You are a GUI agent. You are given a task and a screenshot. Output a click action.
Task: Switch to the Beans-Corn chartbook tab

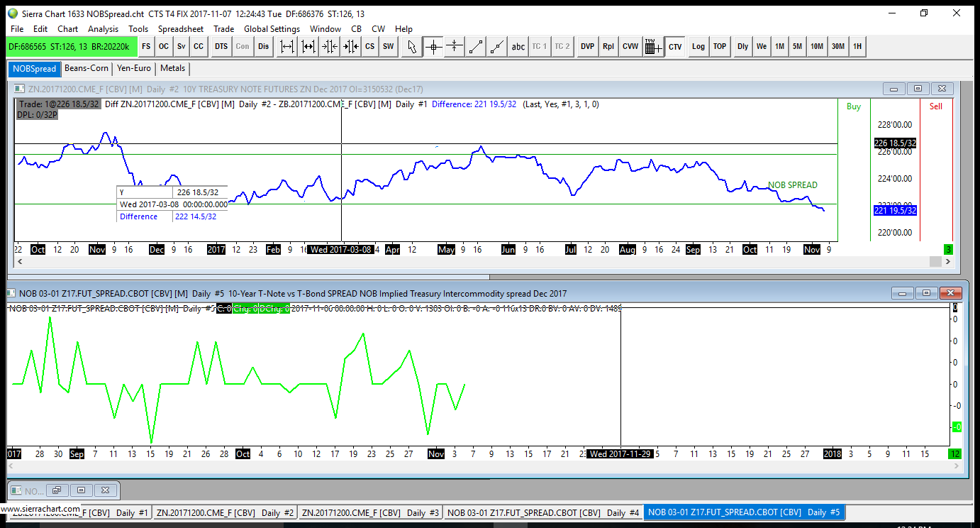click(x=87, y=68)
